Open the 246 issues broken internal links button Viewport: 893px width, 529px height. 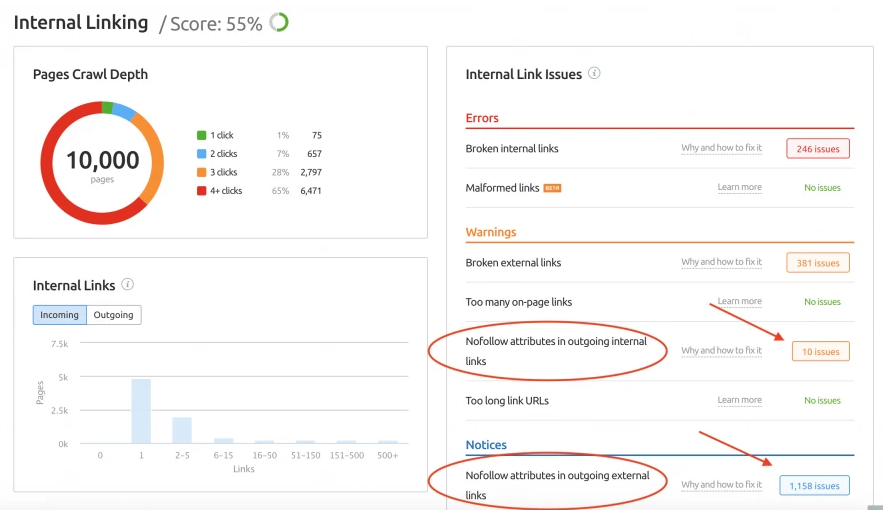coord(818,149)
